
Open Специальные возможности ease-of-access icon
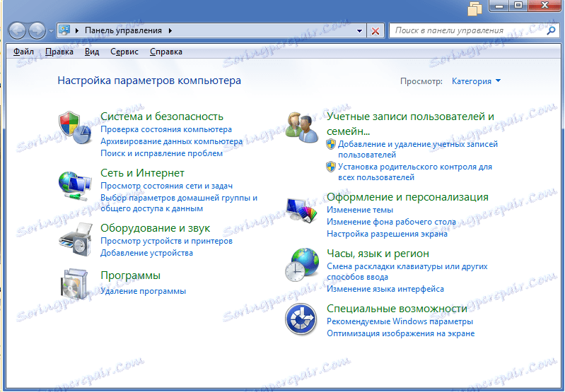point(301,319)
